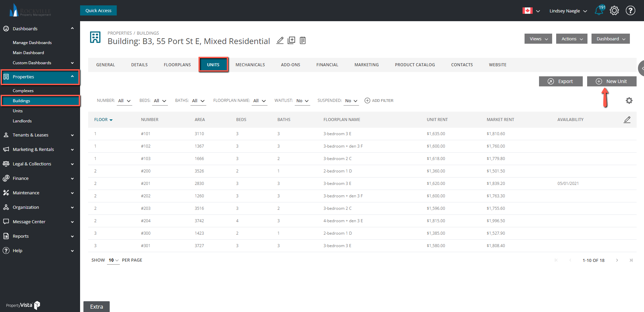Click the Message Center chat icon
Viewport: 644px width, 312px height.
(6, 222)
